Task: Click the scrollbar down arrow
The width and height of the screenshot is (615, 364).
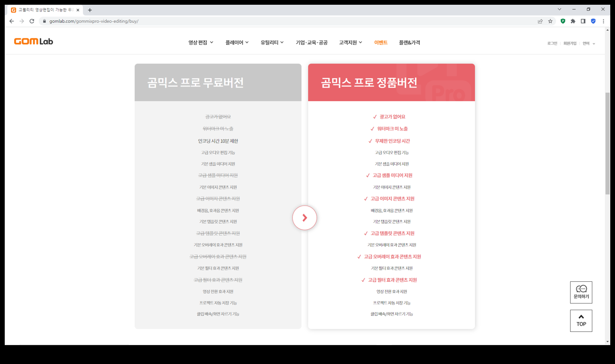Action: tap(607, 341)
